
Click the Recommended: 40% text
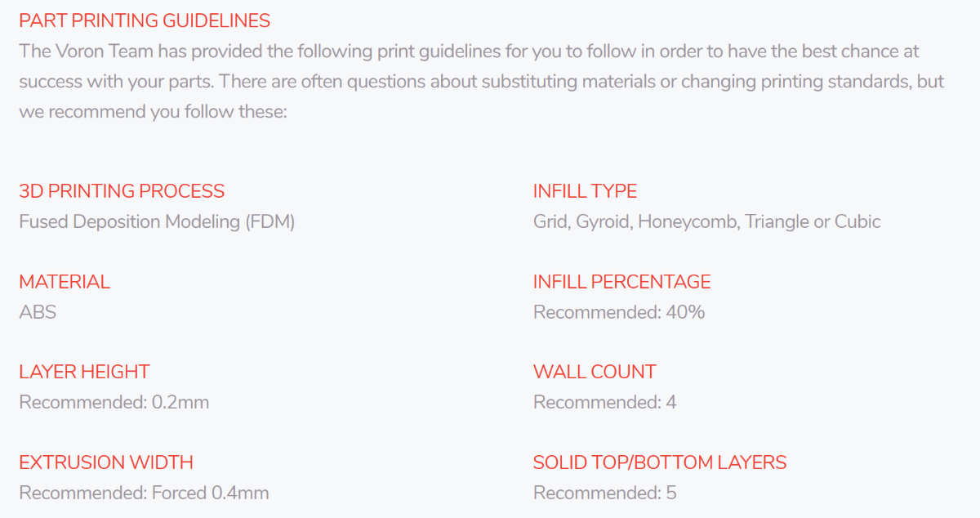619,312
